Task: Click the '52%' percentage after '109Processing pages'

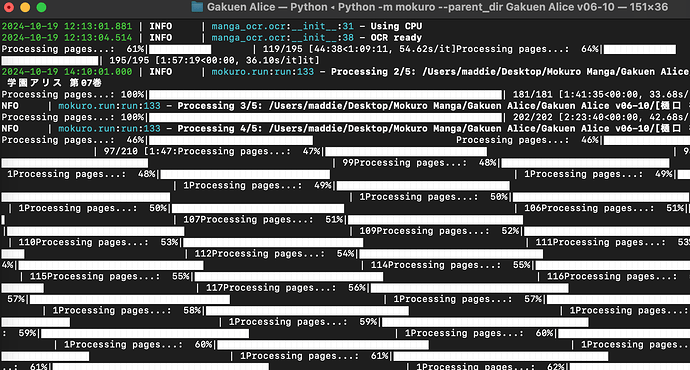Action: (510, 231)
